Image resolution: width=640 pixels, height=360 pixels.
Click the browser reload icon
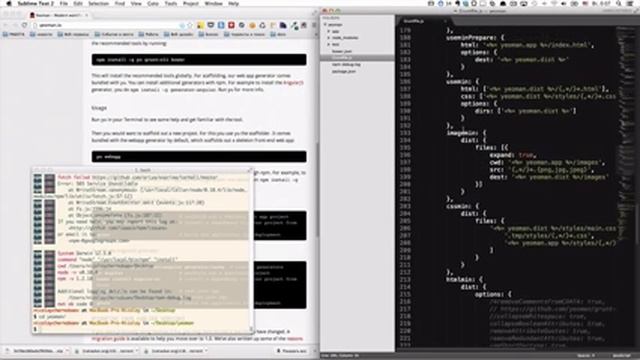click(x=24, y=25)
